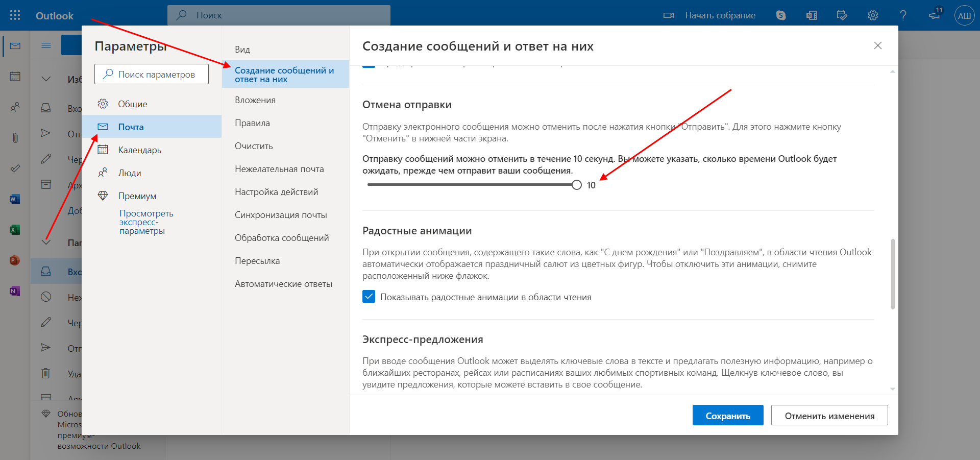Click the My Day calendar-check icon
This screenshot has height=460, width=980.
tap(842, 15)
